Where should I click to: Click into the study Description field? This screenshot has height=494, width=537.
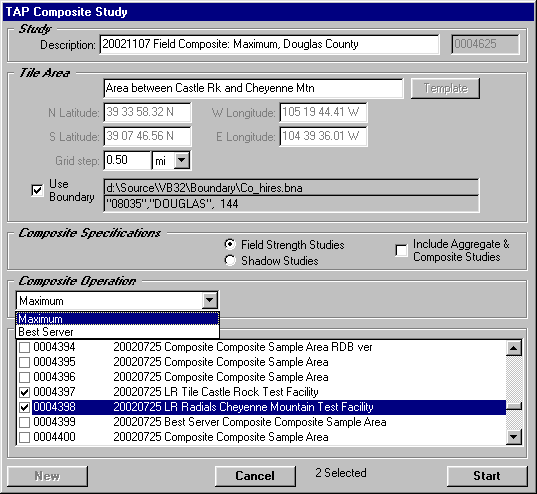[x=269, y=44]
